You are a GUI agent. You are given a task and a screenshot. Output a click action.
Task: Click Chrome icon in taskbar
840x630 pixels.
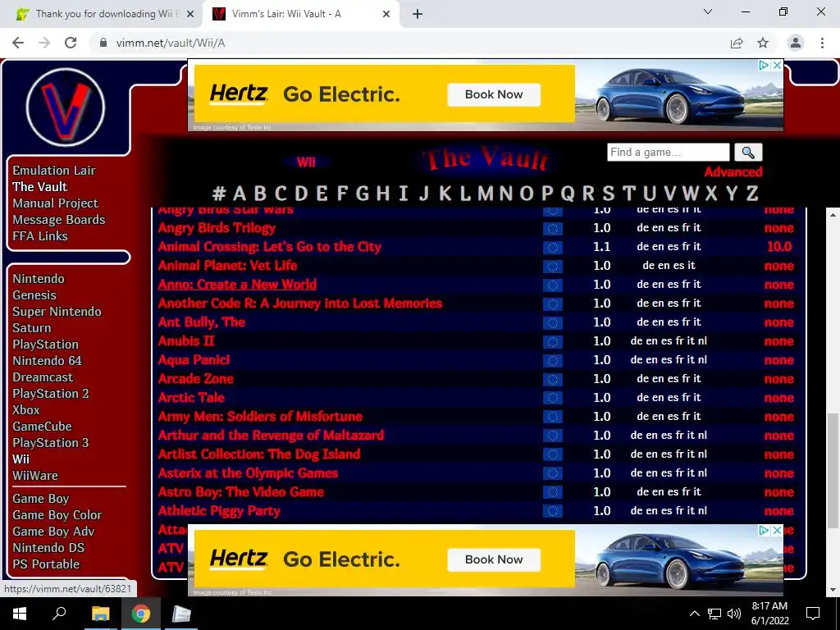point(141,614)
